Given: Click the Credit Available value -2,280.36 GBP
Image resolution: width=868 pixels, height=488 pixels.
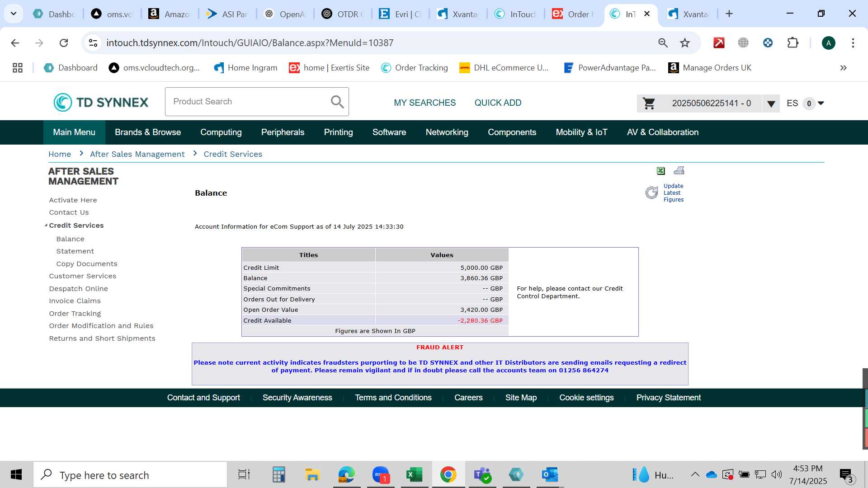Looking at the screenshot, I should tap(480, 320).
